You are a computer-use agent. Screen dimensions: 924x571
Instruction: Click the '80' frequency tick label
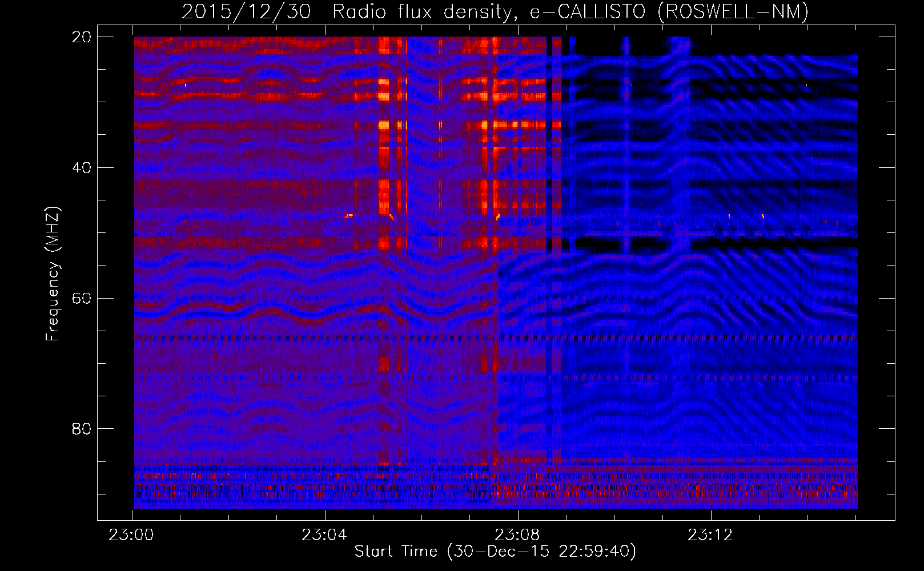coord(81,429)
